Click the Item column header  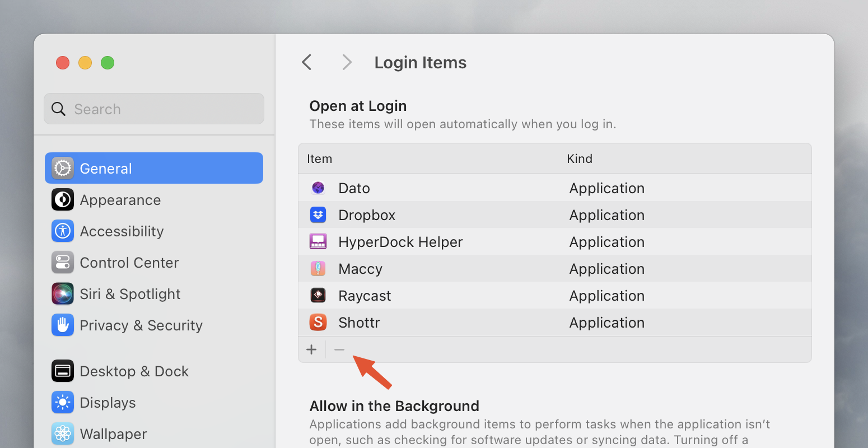[x=320, y=159]
